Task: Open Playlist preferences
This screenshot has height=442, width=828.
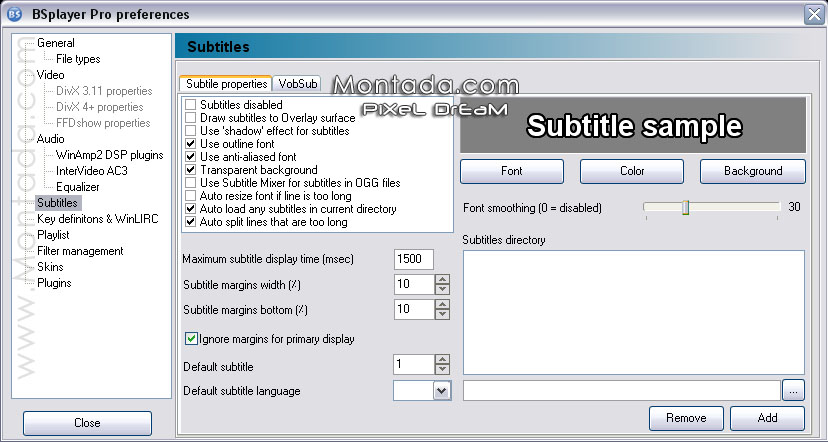Action: (53, 235)
